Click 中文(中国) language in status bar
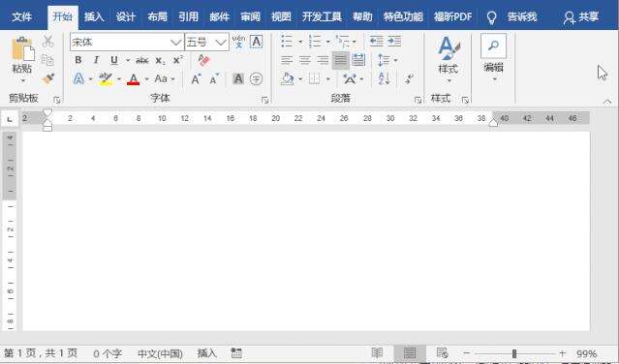619x364 pixels. coord(160,353)
